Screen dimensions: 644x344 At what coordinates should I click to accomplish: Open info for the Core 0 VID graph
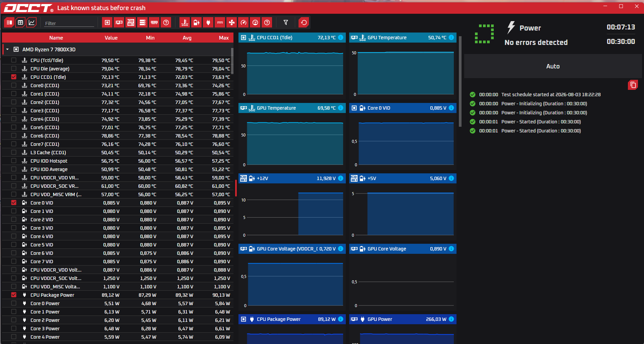pyautogui.click(x=451, y=108)
